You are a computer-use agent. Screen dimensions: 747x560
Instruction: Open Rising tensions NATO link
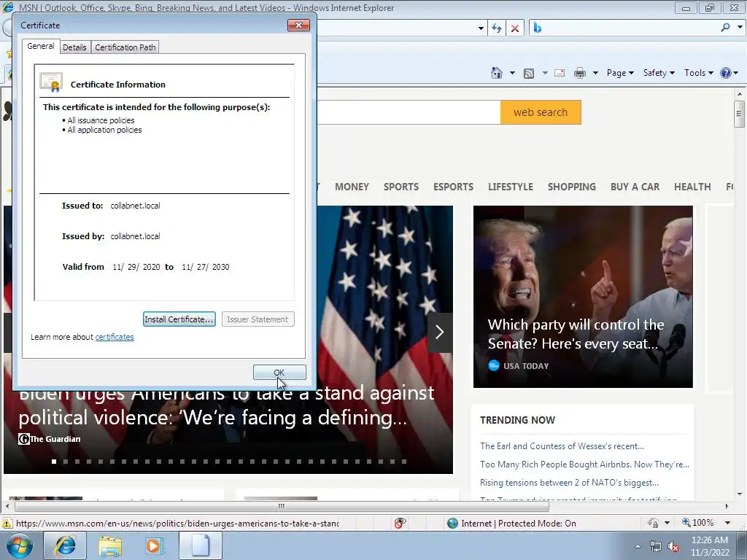[x=569, y=483]
